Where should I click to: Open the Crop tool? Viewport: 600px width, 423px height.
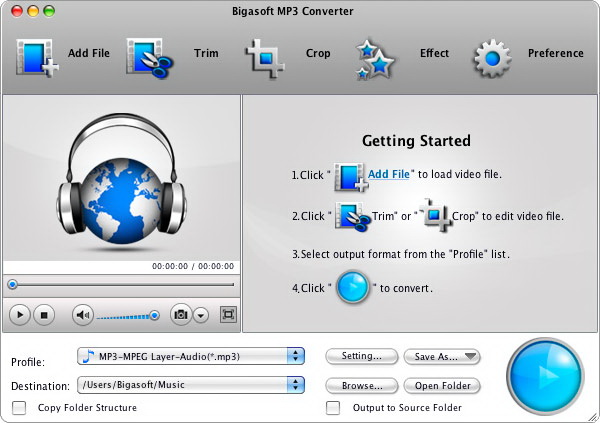tap(267, 57)
